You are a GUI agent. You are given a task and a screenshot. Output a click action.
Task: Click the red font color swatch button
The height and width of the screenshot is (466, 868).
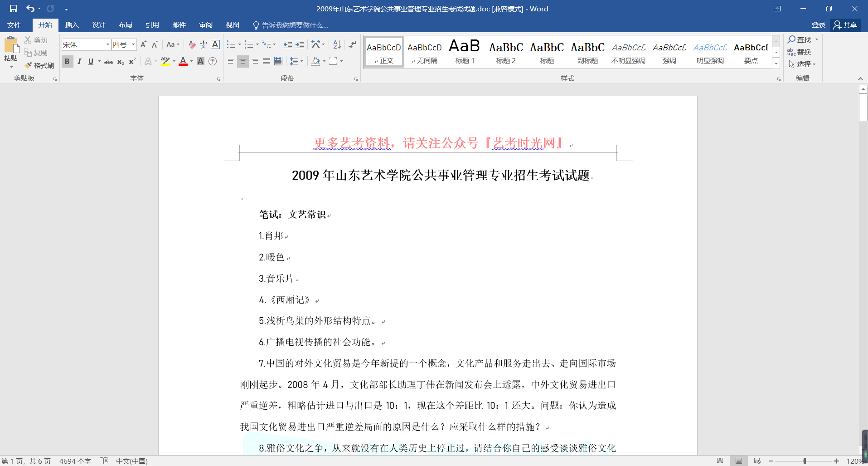click(183, 62)
